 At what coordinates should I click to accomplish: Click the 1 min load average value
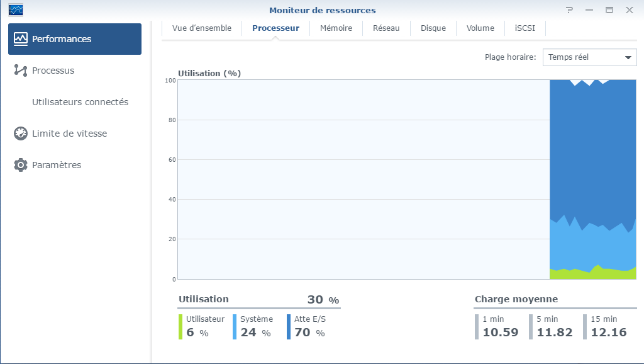tap(500, 332)
